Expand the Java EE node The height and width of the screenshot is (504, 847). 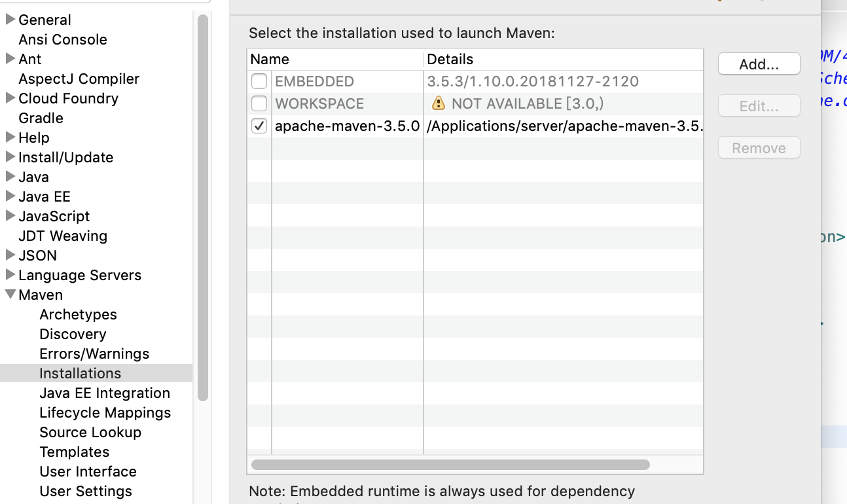point(10,196)
